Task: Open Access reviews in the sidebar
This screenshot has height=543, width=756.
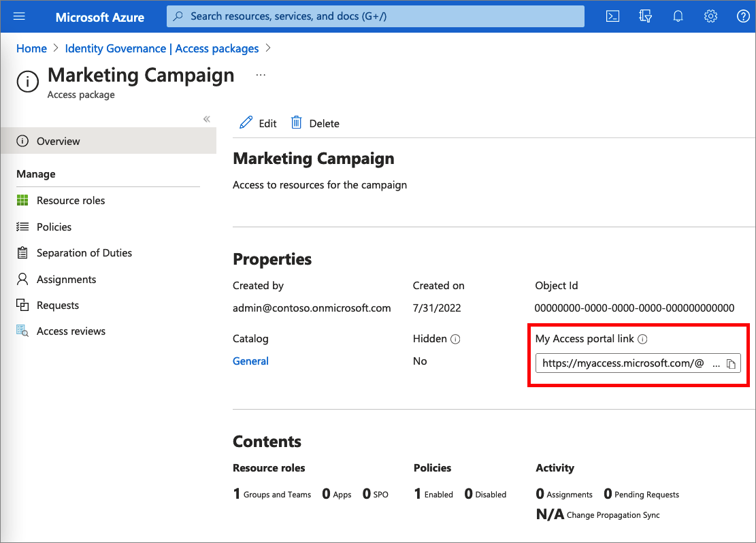Action: point(70,331)
